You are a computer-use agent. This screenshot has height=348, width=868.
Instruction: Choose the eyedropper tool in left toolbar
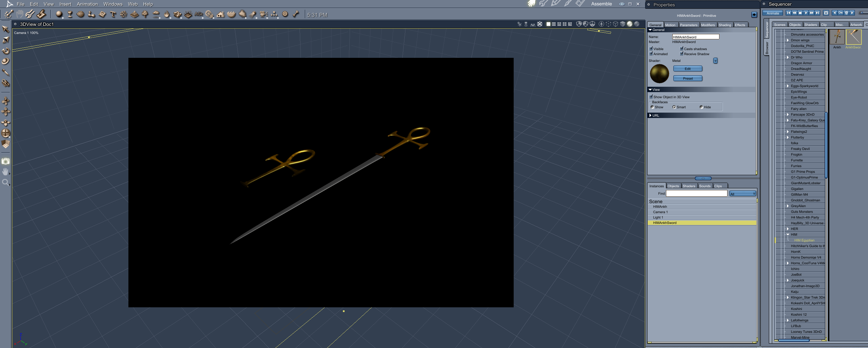pyautogui.click(x=5, y=72)
